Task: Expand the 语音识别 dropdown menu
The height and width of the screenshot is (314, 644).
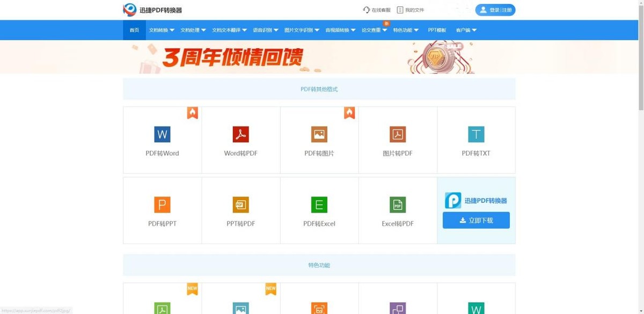Action: click(266, 30)
